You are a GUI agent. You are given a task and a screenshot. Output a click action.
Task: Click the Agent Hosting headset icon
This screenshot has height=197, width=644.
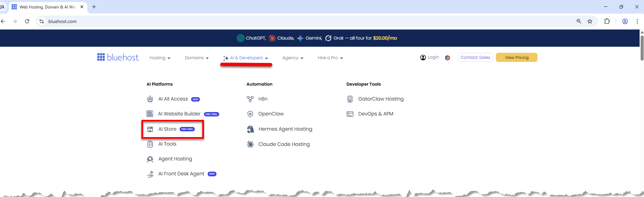(x=150, y=159)
